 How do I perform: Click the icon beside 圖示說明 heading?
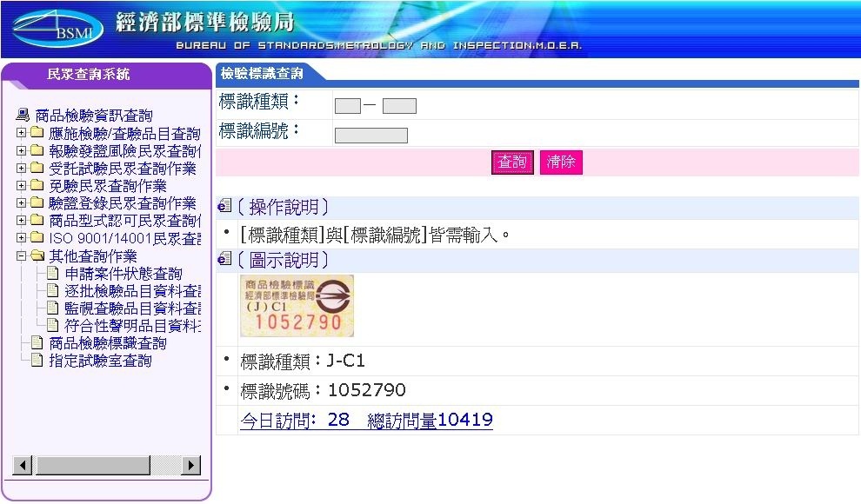(224, 260)
